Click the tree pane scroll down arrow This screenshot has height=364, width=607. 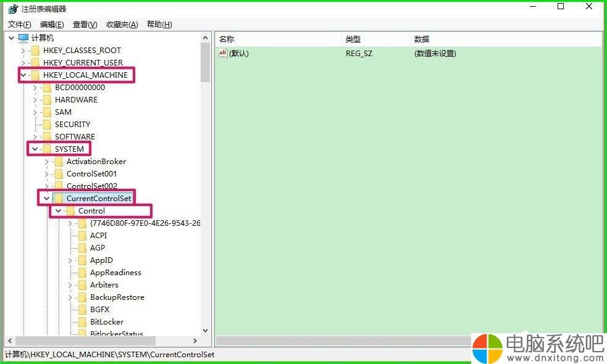tap(205, 331)
